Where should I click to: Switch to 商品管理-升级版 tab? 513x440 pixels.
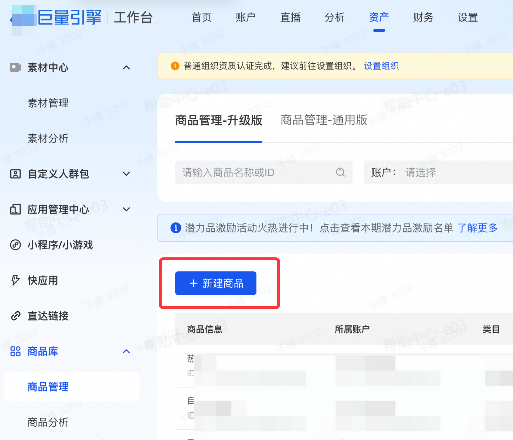pyautogui.click(x=219, y=120)
